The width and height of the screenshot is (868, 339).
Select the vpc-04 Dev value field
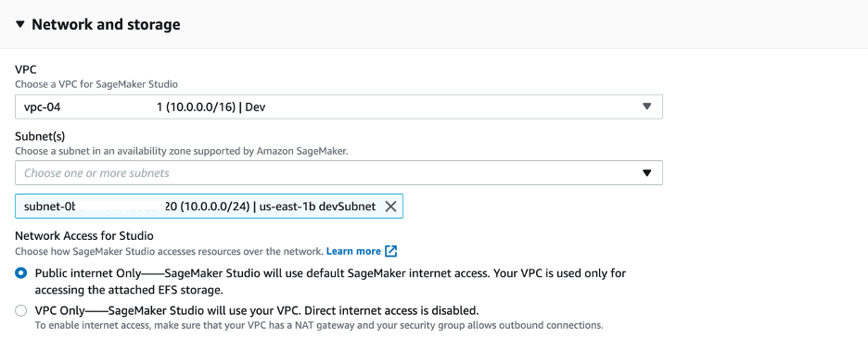click(338, 107)
